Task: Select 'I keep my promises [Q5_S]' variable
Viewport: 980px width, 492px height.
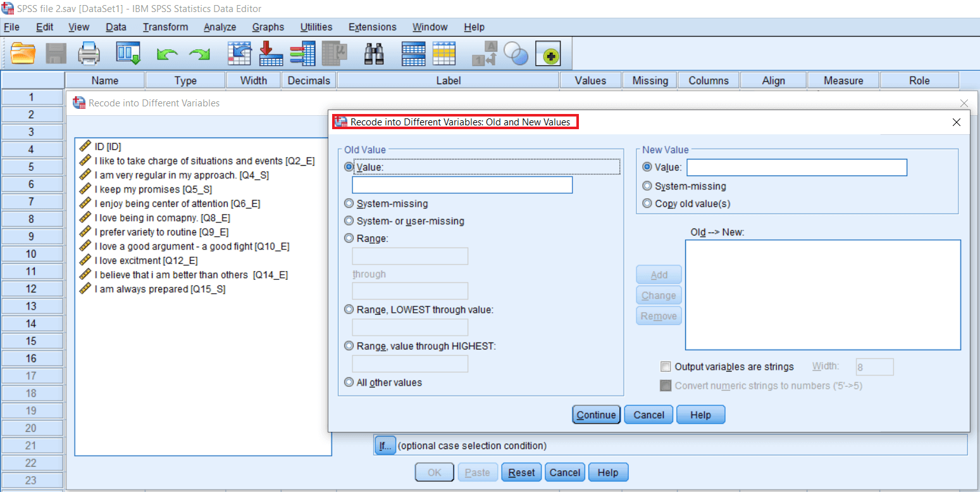Action: [153, 189]
